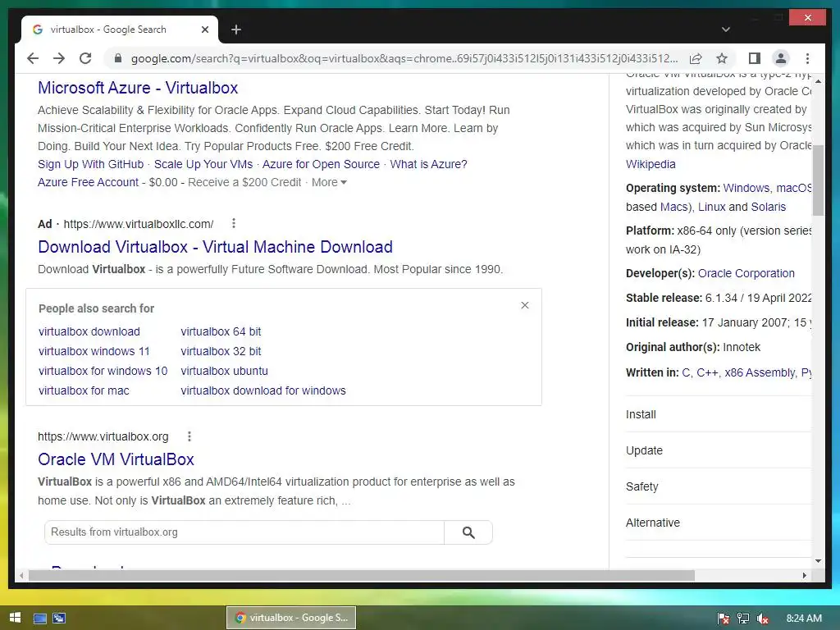Open the Windows operating system link
The height and width of the screenshot is (630, 840).
point(746,188)
